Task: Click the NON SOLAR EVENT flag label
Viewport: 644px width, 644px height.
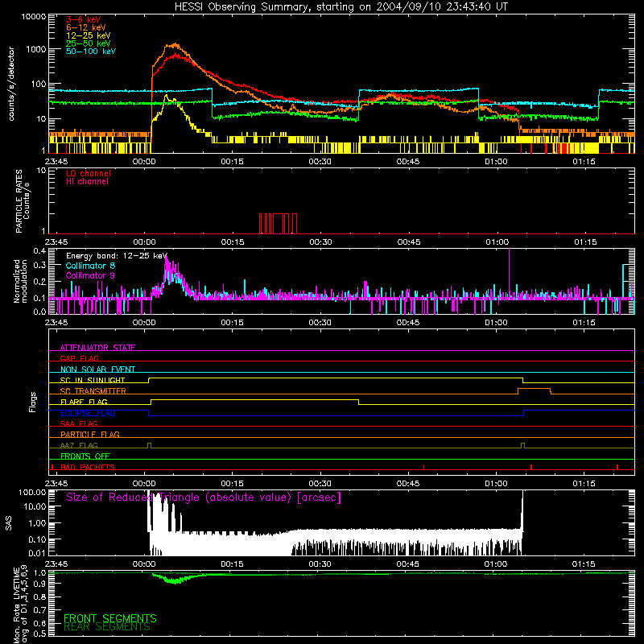Action: [97, 369]
